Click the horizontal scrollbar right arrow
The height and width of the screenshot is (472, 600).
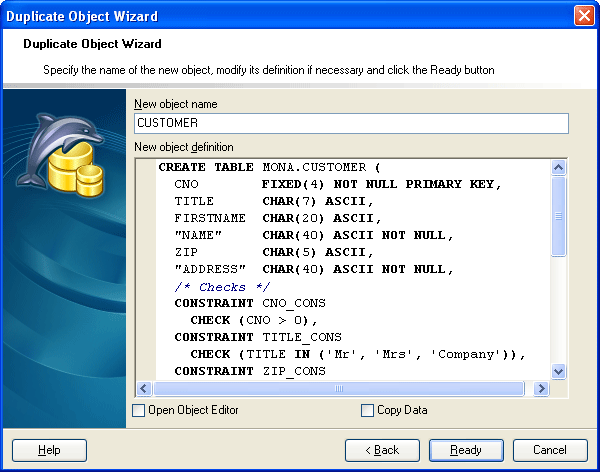click(542, 389)
